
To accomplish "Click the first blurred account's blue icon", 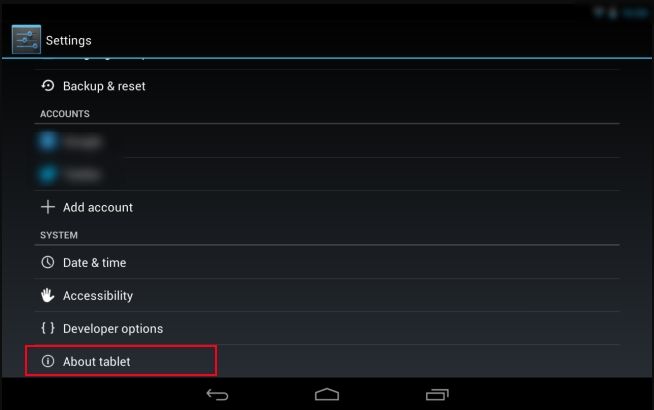I will click(48, 141).
